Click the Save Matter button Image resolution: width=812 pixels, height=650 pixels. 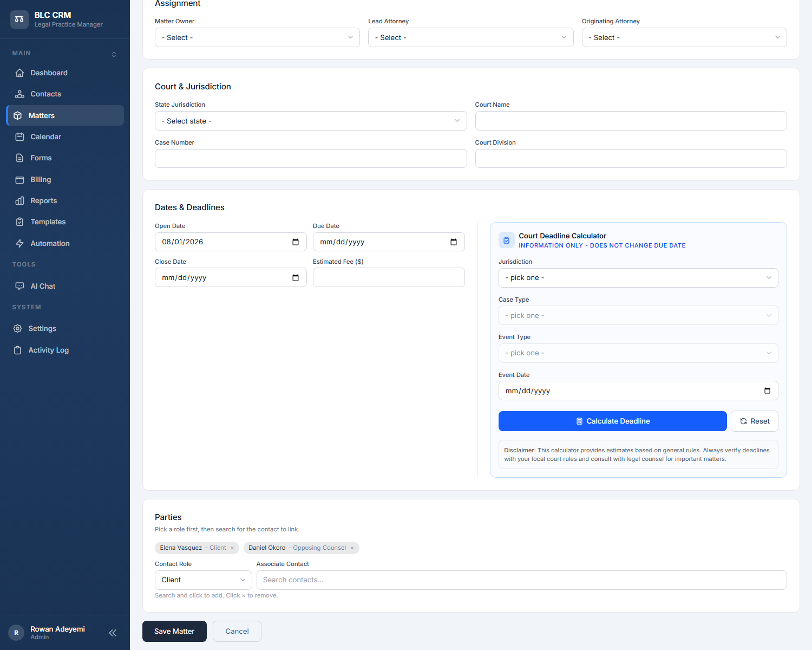[x=174, y=632]
